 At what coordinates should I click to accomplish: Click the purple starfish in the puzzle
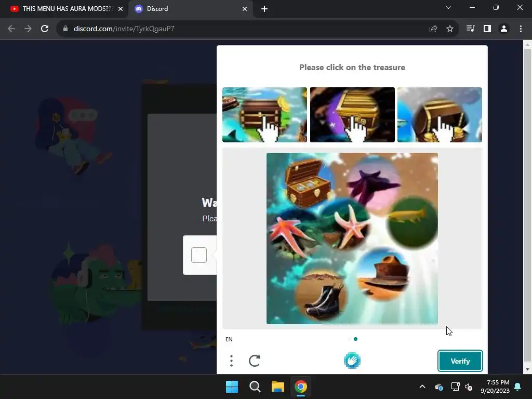[373, 187]
